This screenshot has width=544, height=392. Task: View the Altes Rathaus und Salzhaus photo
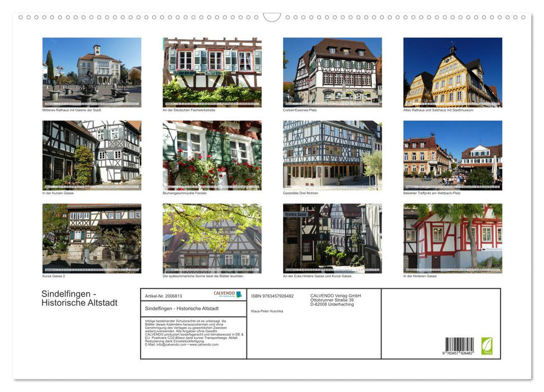(x=452, y=72)
